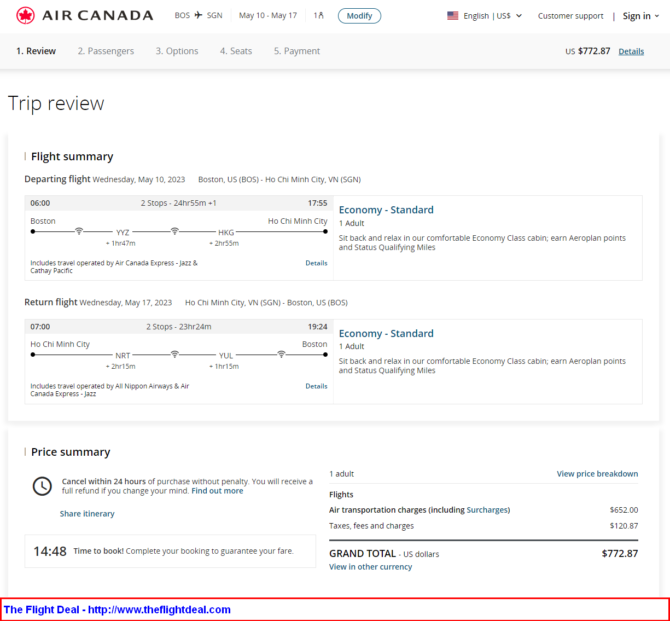Go to the 3. Options step
Image resolution: width=670 pixels, height=621 pixels.
coord(177,51)
